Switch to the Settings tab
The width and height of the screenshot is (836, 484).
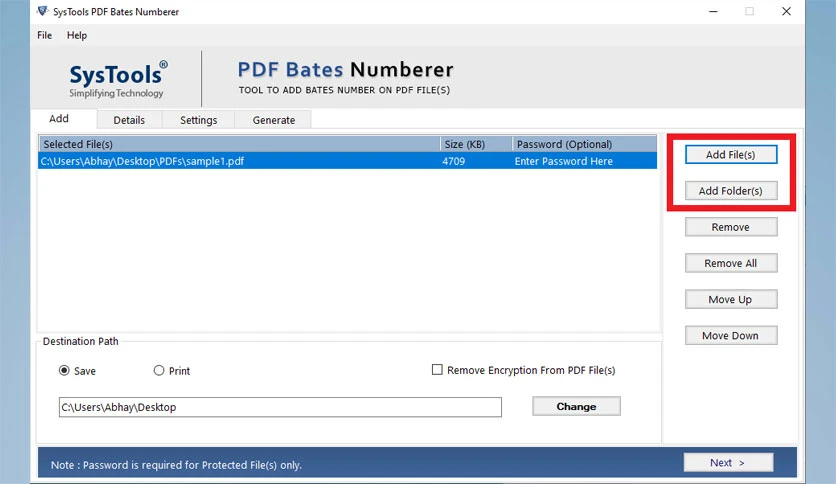coord(198,120)
